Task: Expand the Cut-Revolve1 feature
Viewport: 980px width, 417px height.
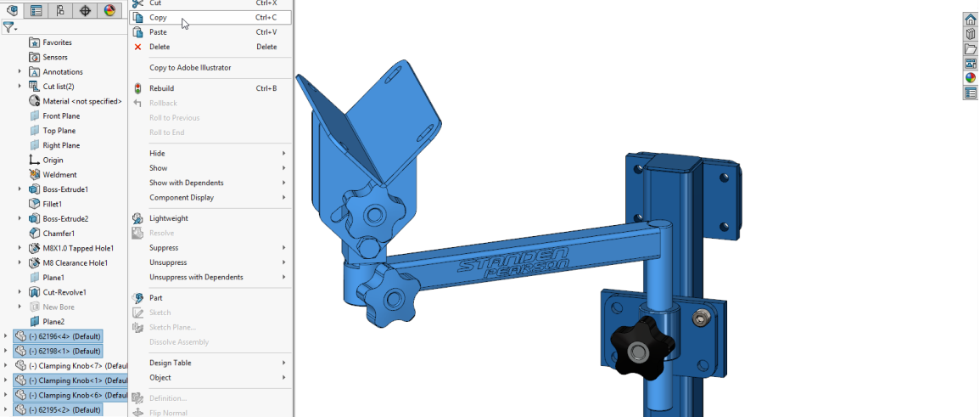Action: (20, 292)
